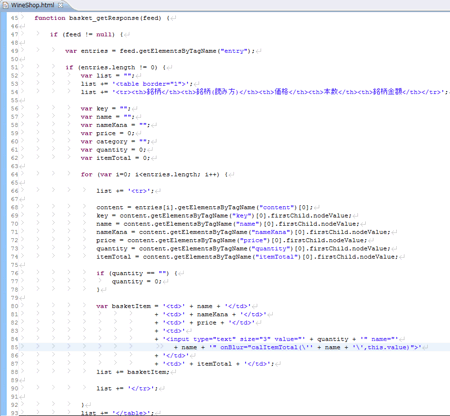Click the for loop keyword on line 64
This screenshot has height=416, width=450.
86,174
